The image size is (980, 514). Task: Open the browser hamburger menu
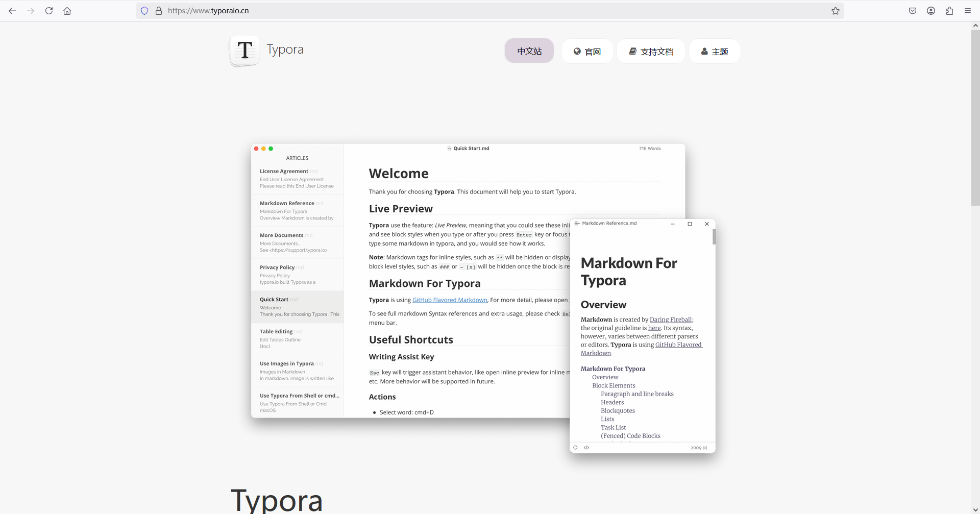[x=968, y=11]
